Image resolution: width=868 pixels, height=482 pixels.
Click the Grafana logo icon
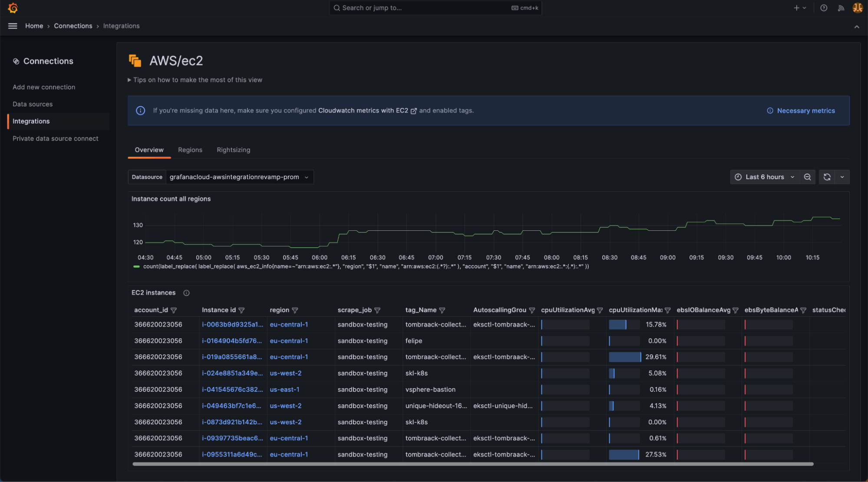point(13,8)
